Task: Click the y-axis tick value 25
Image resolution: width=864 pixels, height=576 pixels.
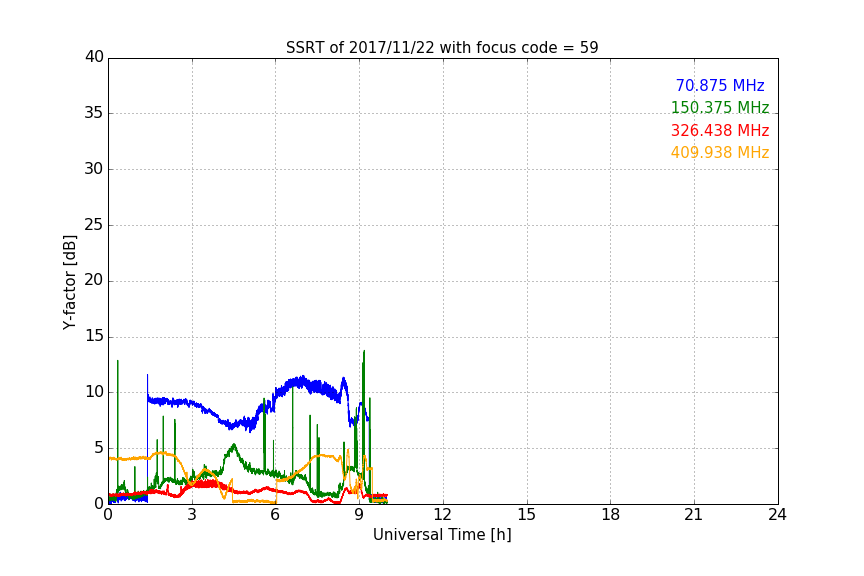Action: 94,225
